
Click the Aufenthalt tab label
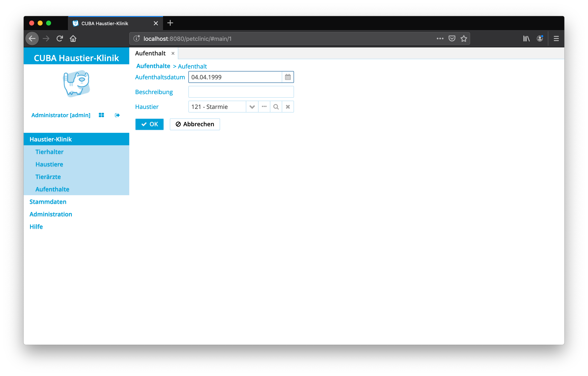coord(152,53)
